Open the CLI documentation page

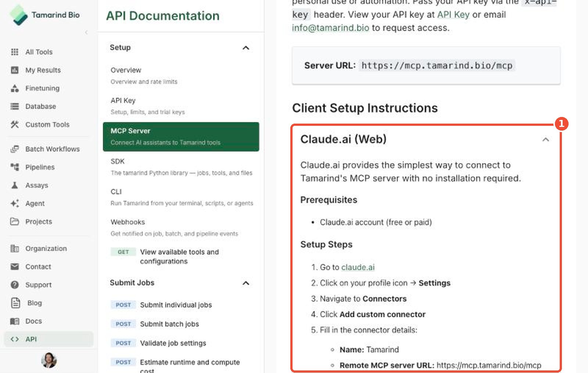point(181,197)
